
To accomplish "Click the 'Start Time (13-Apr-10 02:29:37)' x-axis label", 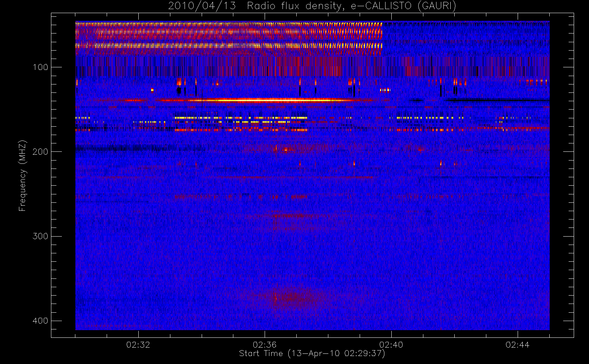I will coord(312,353).
